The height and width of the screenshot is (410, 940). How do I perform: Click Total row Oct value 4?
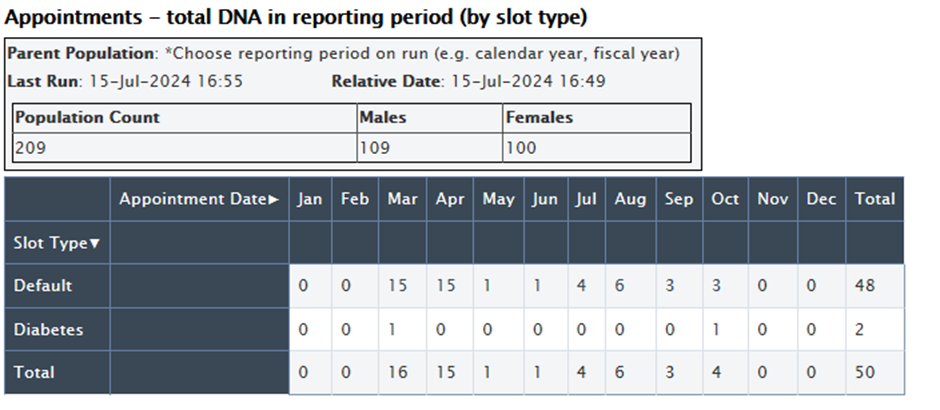click(716, 372)
